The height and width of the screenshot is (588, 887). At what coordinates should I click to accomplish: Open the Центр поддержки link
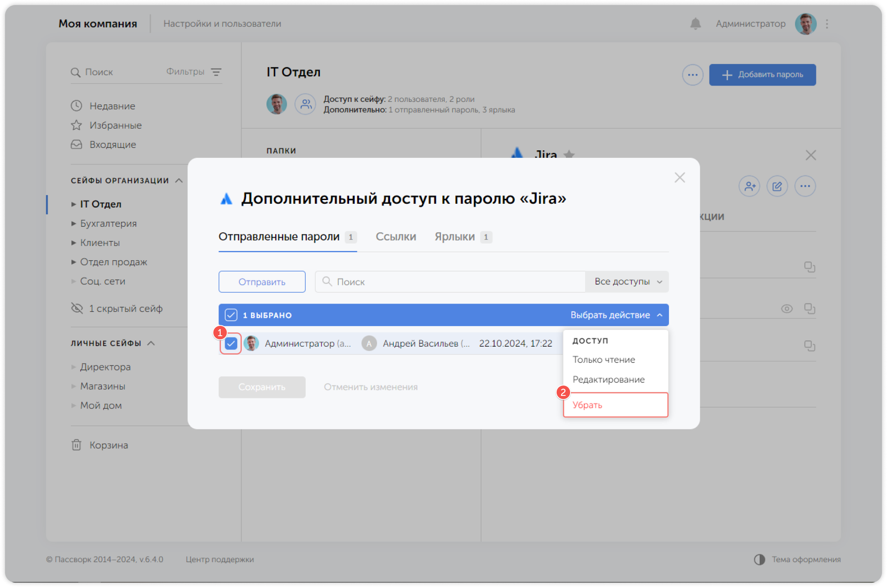tap(219, 559)
